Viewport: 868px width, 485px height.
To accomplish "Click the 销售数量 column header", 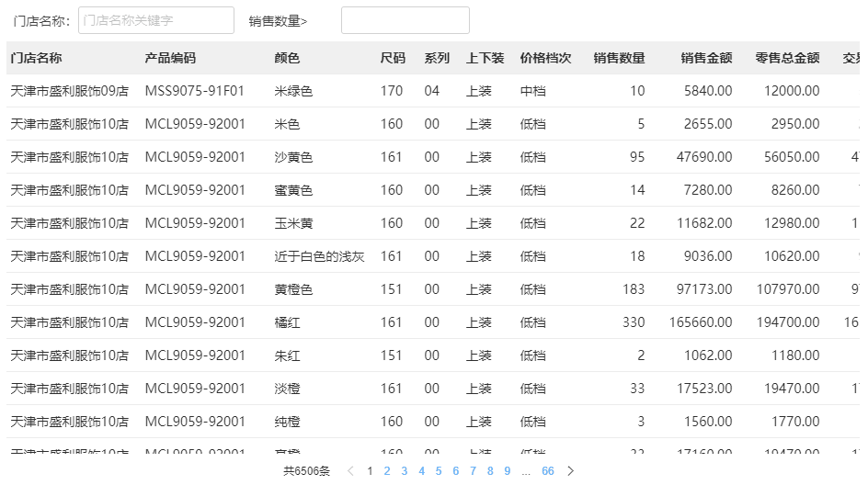I will point(619,58).
